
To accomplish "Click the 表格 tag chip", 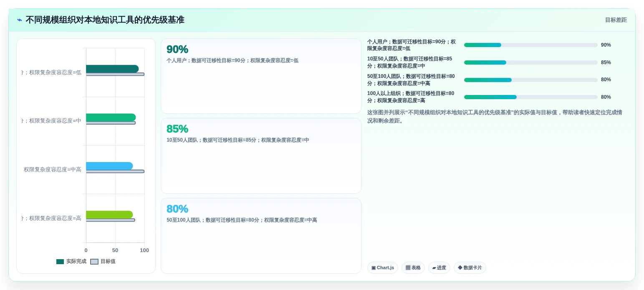I will click(x=413, y=268).
